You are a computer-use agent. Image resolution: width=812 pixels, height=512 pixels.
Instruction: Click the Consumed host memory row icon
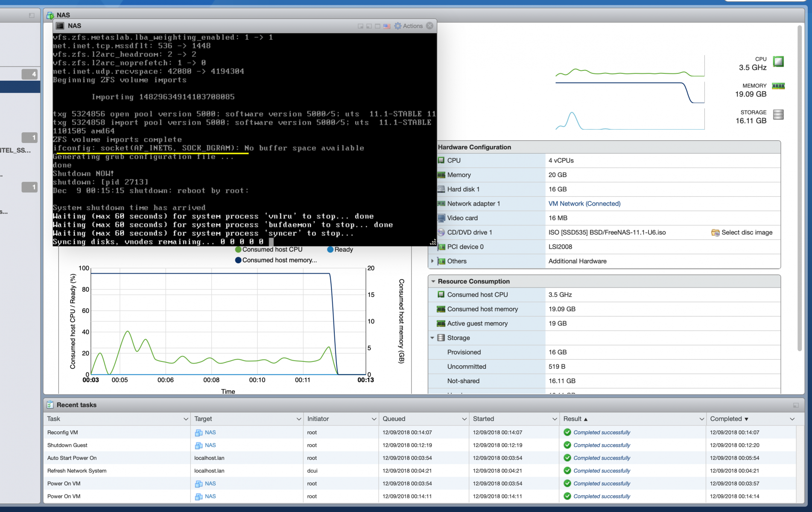(441, 309)
